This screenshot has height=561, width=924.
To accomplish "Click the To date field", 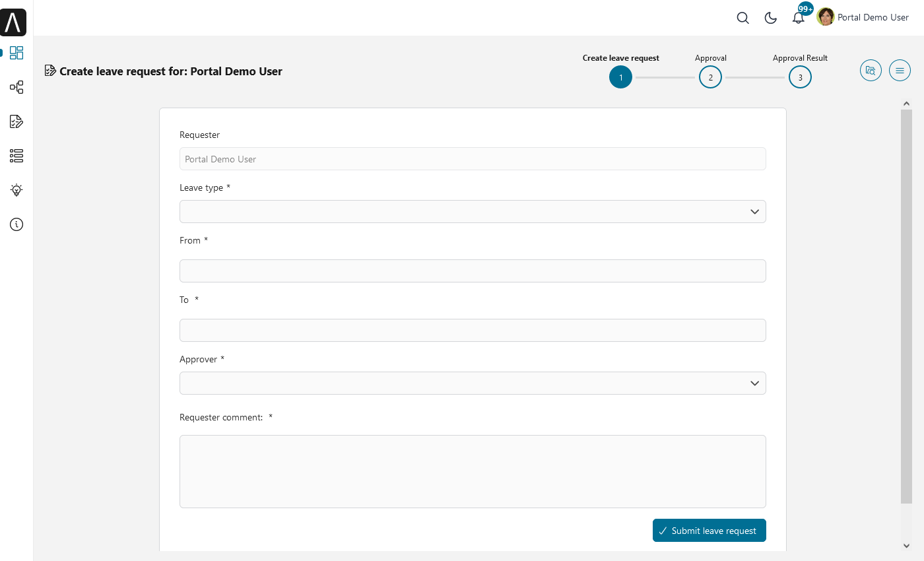I will point(473,330).
